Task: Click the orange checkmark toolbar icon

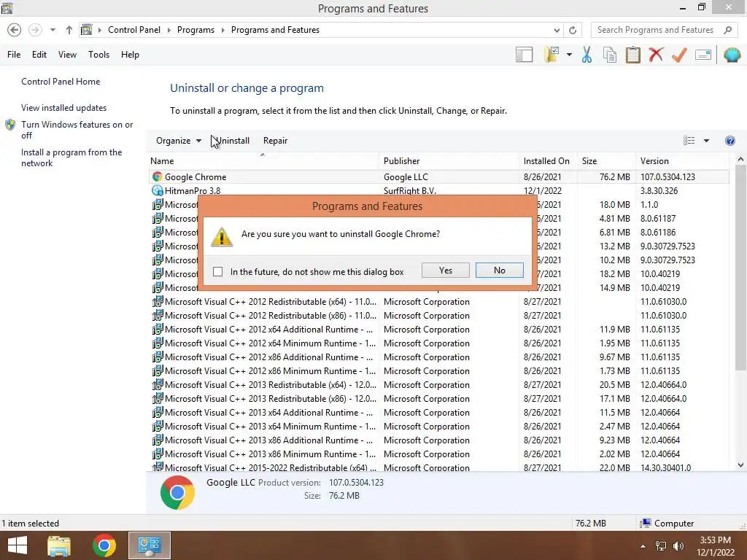Action: (x=679, y=55)
